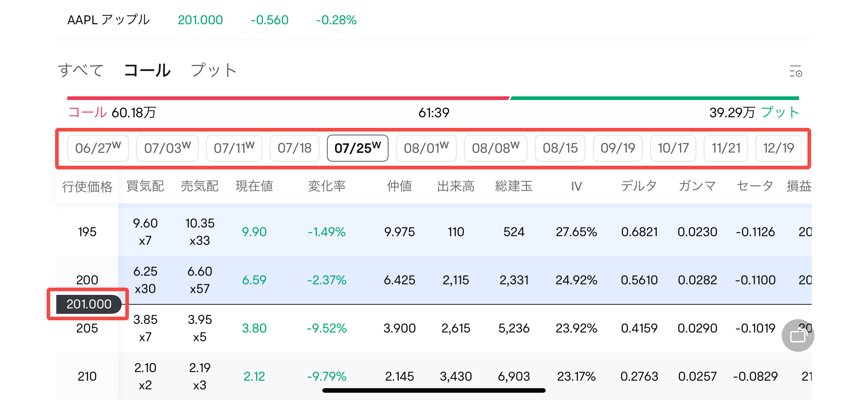
Task: Tap the floating multi-window button
Action: point(797,335)
